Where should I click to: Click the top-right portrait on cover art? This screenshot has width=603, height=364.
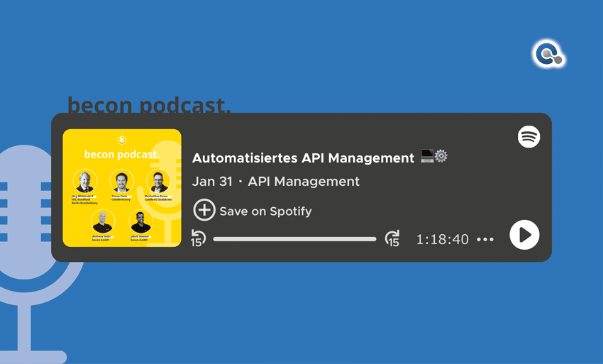[x=157, y=181]
